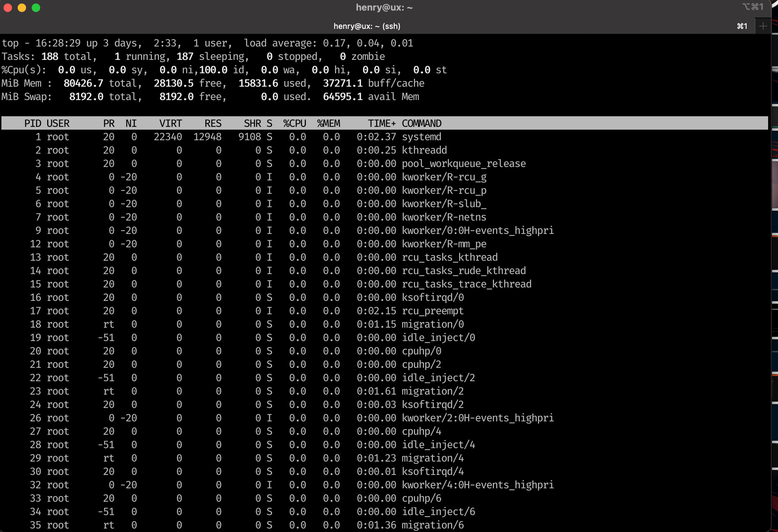The height and width of the screenshot is (532, 778).
Task: Click the TIME+ column header
Action: [x=382, y=123]
